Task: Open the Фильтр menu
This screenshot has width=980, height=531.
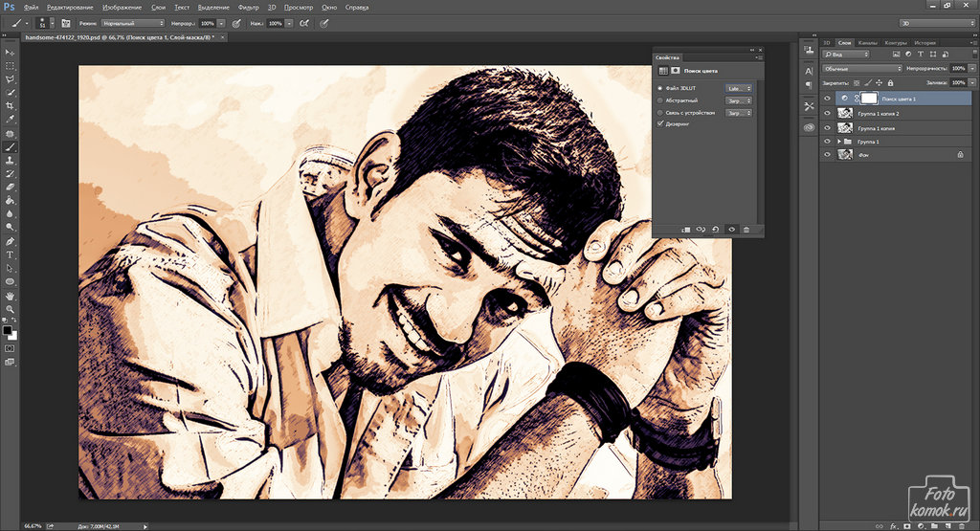Action: coord(248,7)
